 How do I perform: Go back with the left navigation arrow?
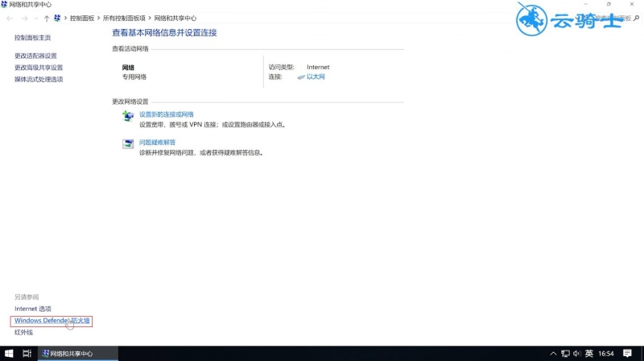[10, 19]
